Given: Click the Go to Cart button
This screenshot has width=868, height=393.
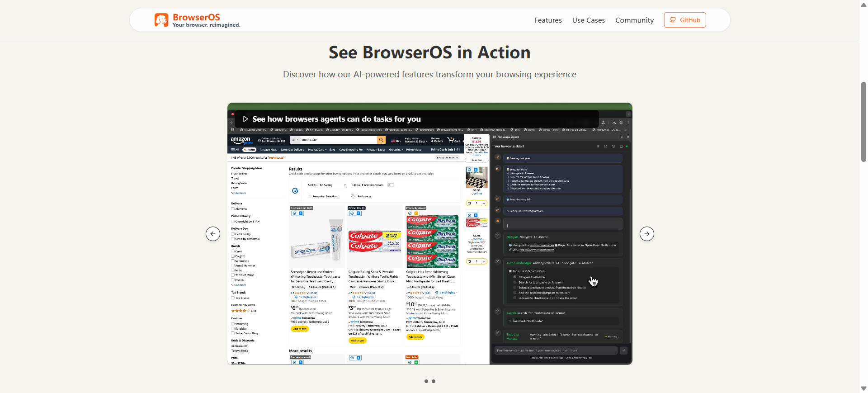Looking at the screenshot, I should tap(477, 160).
